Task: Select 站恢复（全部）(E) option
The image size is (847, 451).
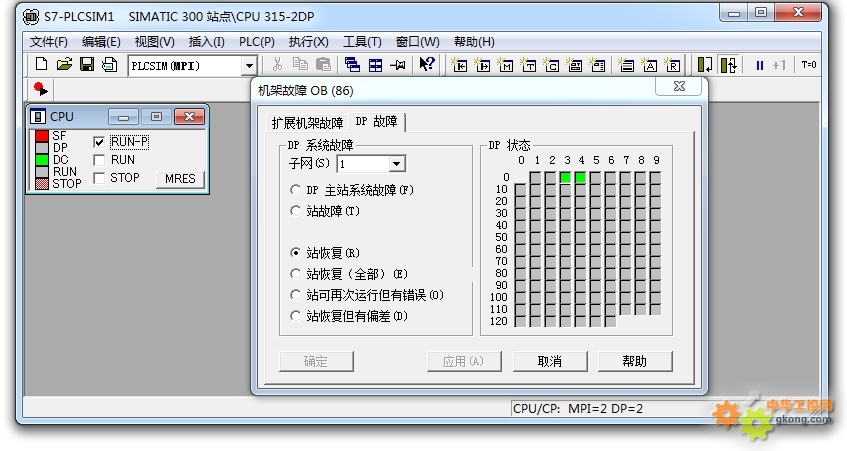Action: pyautogui.click(x=295, y=274)
